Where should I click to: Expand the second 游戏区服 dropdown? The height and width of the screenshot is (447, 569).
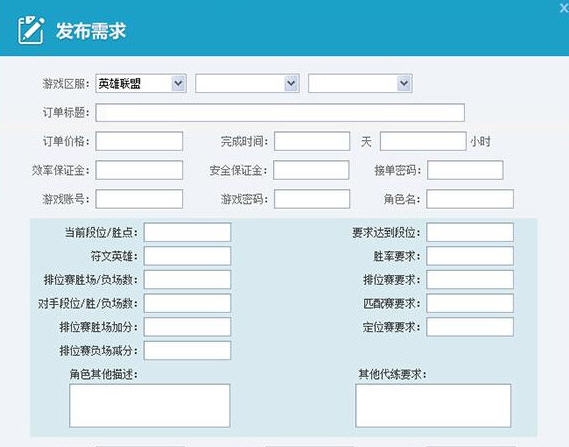point(247,83)
